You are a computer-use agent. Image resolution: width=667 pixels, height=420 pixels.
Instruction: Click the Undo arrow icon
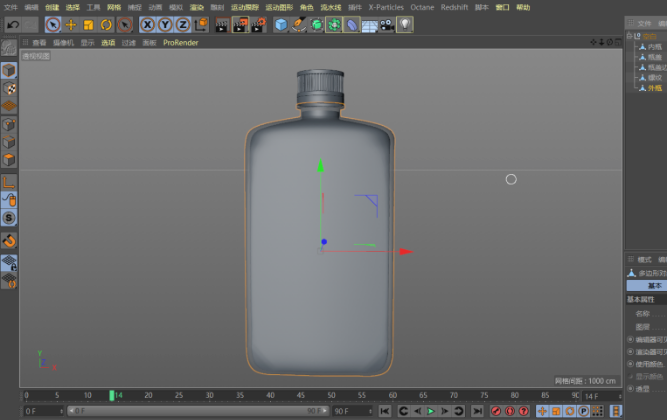pos(14,24)
